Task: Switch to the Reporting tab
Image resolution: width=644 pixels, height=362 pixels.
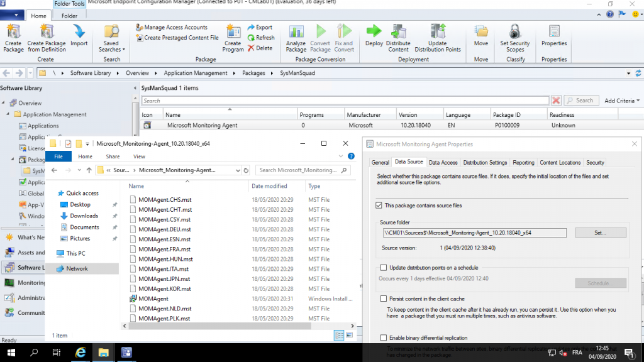Action: tap(523, 163)
